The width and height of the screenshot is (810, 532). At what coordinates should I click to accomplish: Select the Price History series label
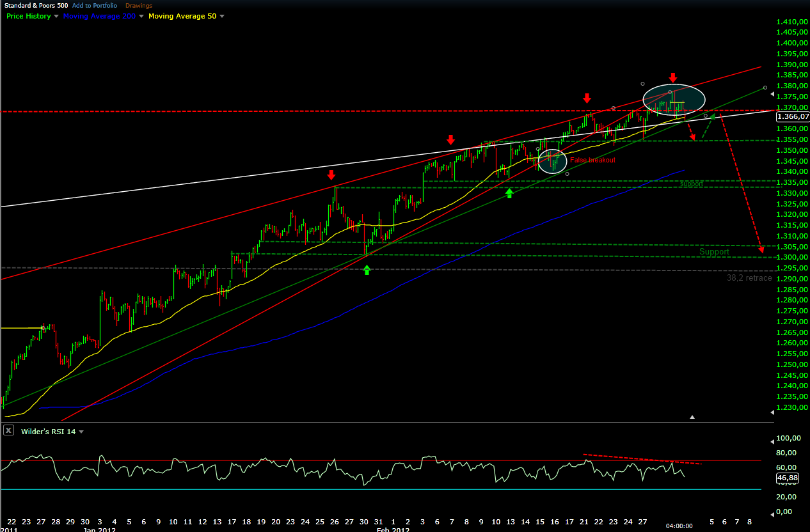(29, 16)
